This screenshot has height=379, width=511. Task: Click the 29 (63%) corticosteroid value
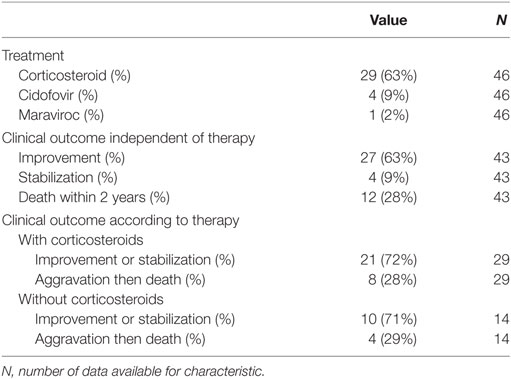pyautogui.click(x=388, y=75)
